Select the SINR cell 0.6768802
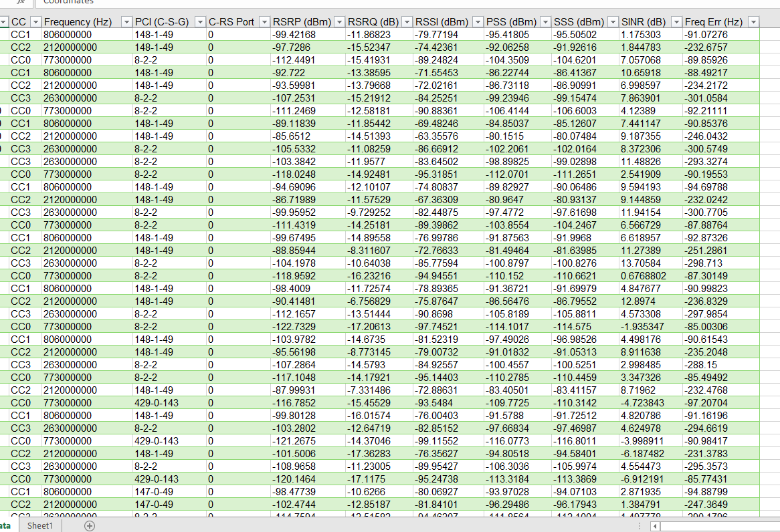780x532 pixels. [x=651, y=275]
